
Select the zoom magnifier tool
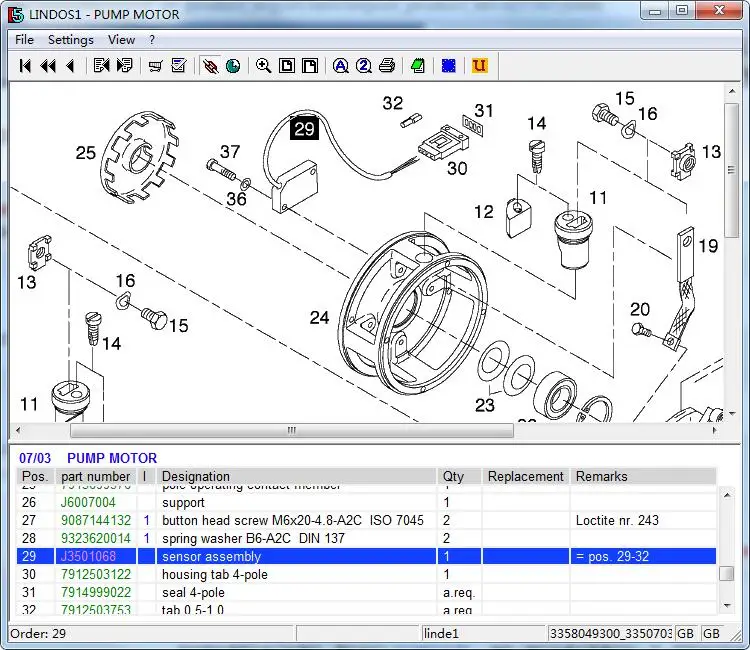[264, 66]
